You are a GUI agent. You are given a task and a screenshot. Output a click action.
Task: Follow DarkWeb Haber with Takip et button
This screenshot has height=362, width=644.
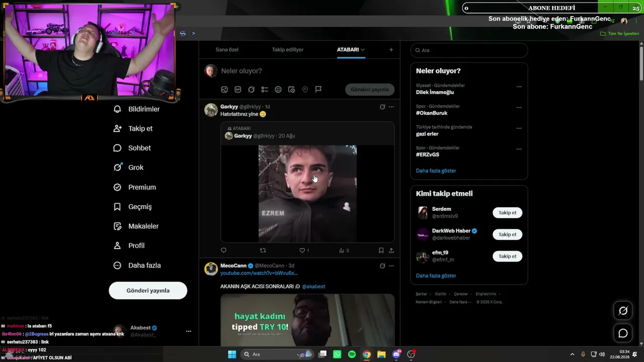(507, 234)
